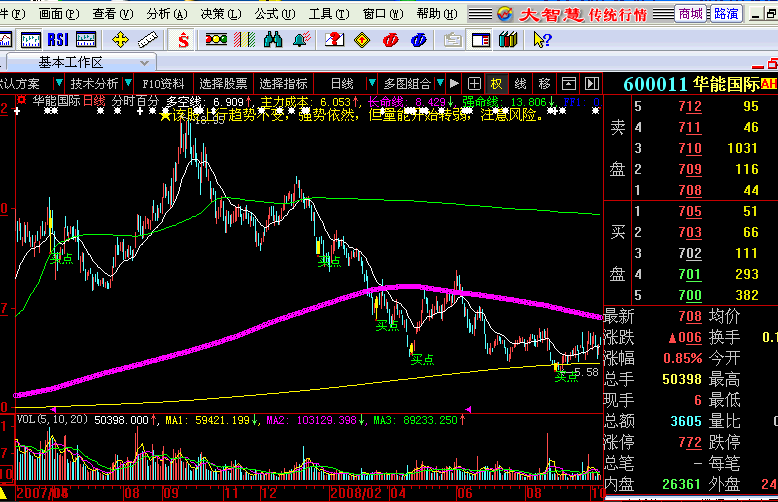The image size is (778, 502).
Task: Click the chart icon right of RSI
Action: click(x=86, y=40)
